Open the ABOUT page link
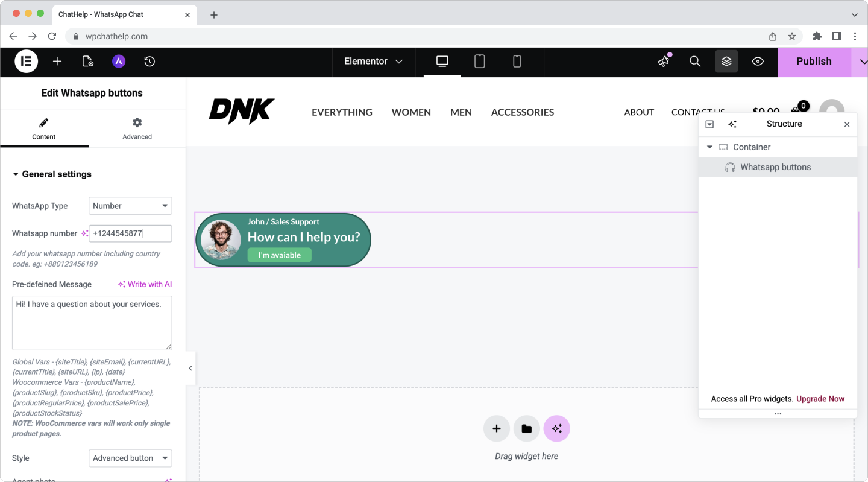Image resolution: width=868 pixels, height=482 pixels. tap(639, 112)
